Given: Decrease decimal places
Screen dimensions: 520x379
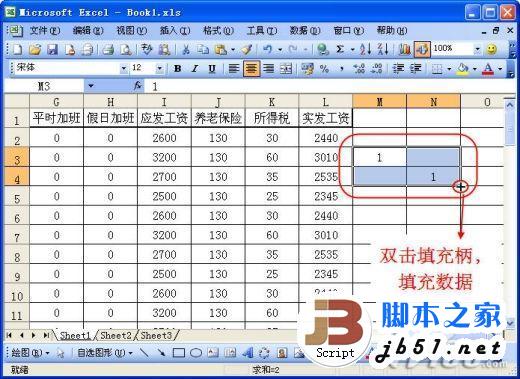Looking at the screenshot, I should (x=377, y=69).
